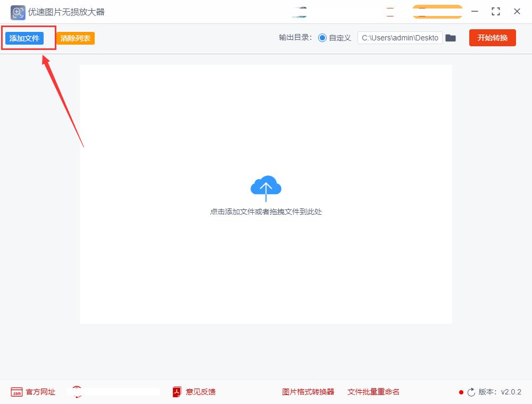The width and height of the screenshot is (532, 404).
Task: Click the teal icon in the title bar
Action: 299,11
